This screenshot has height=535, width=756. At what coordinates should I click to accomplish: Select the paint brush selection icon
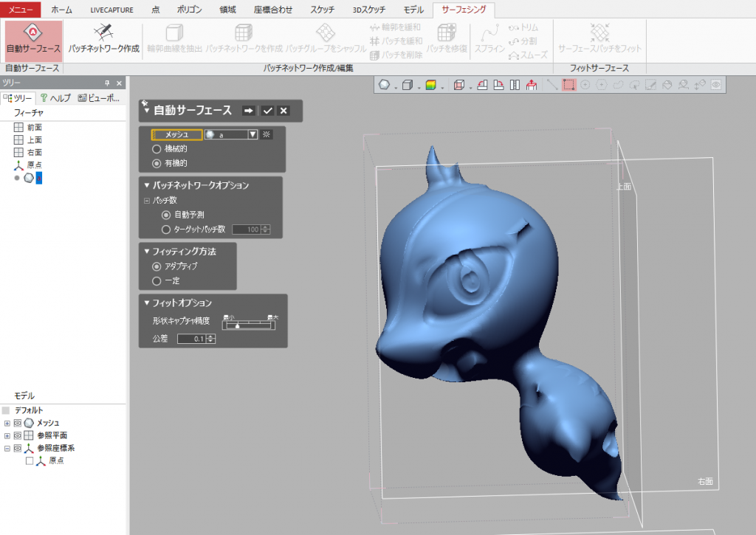click(651, 85)
